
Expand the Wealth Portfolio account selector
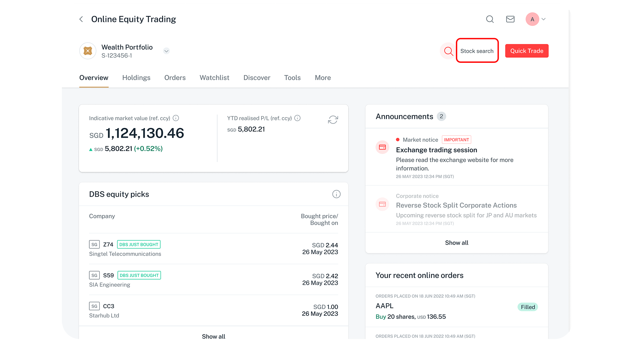pyautogui.click(x=166, y=51)
